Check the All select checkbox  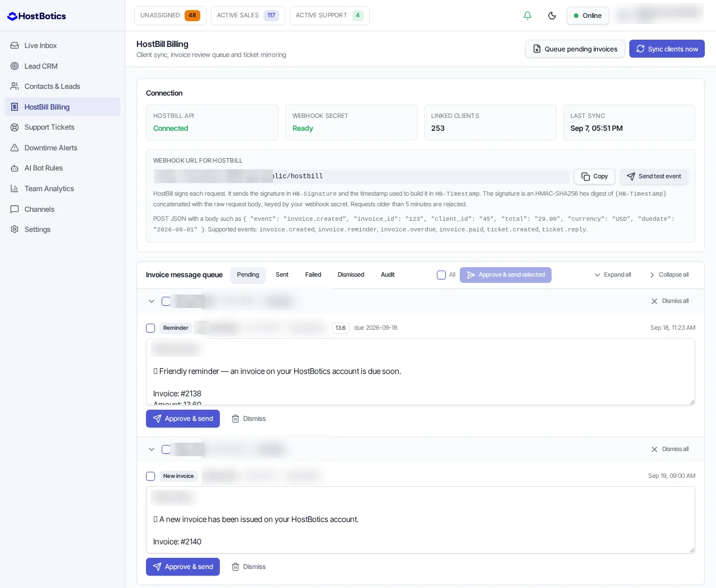pyautogui.click(x=441, y=275)
